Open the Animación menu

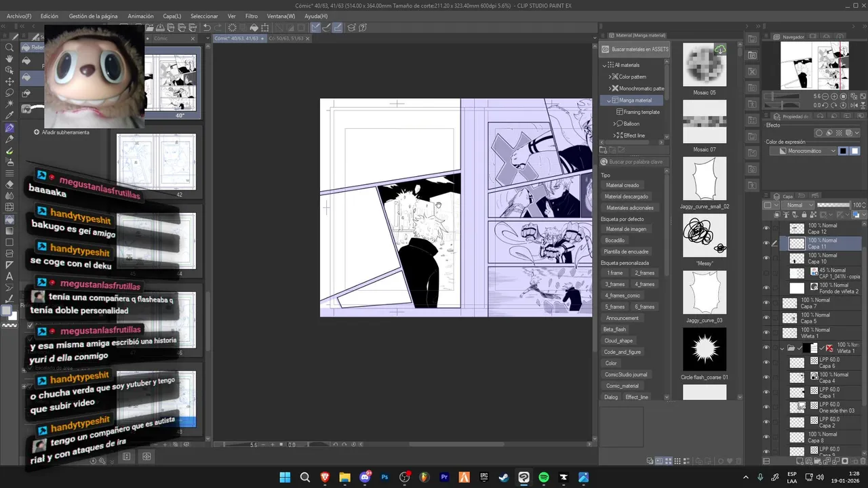[140, 16]
